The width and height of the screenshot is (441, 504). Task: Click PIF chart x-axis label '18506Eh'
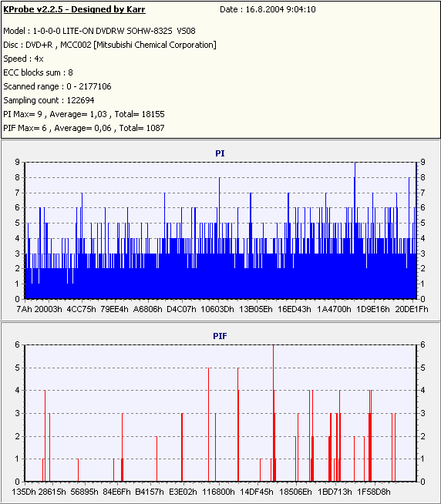[295, 492]
